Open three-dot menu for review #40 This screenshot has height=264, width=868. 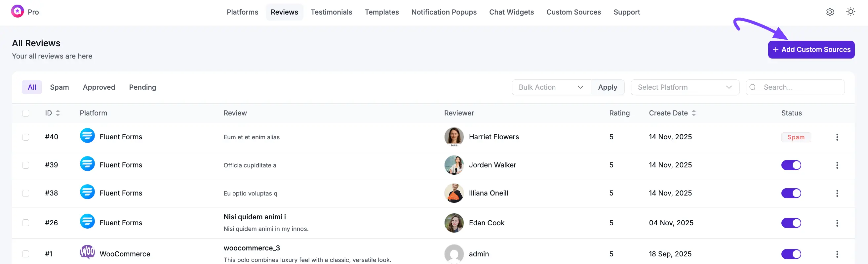[x=837, y=137]
